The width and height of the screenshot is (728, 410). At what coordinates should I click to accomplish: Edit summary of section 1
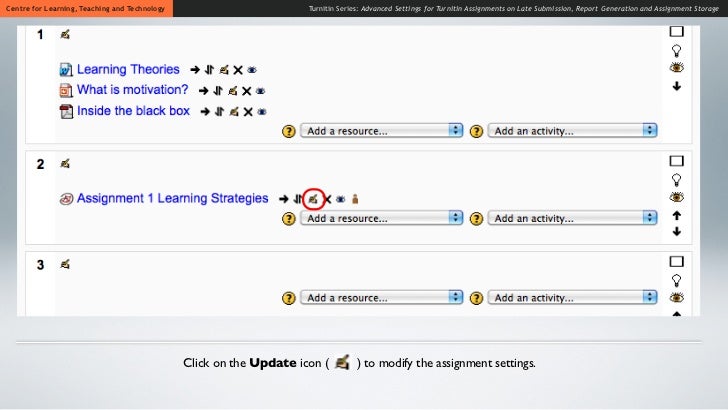65,34
